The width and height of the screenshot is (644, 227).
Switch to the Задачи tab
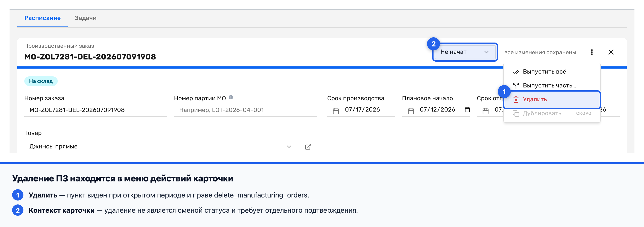pyautogui.click(x=85, y=18)
